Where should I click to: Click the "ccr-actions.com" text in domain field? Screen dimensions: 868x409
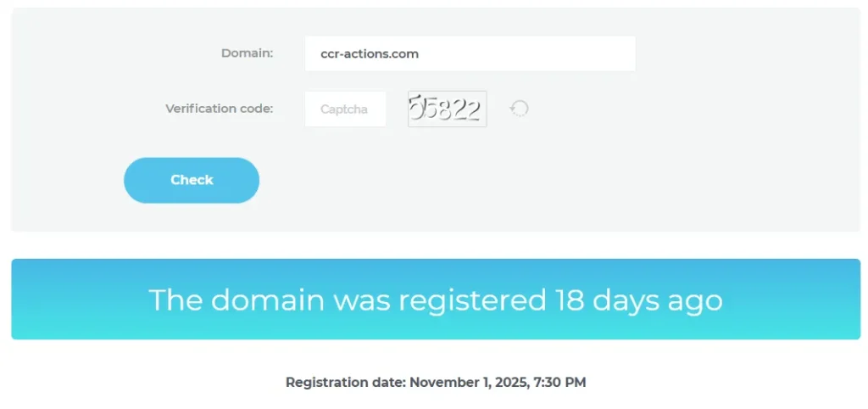pos(370,53)
